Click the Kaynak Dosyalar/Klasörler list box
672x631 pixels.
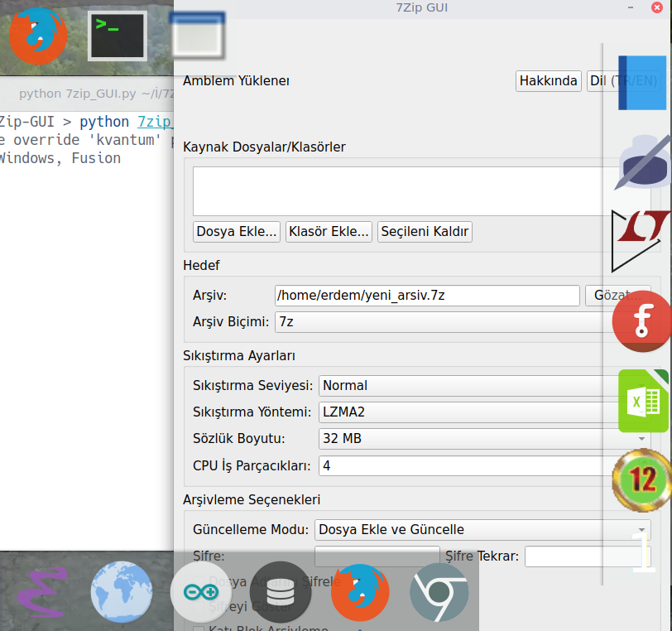point(422,191)
